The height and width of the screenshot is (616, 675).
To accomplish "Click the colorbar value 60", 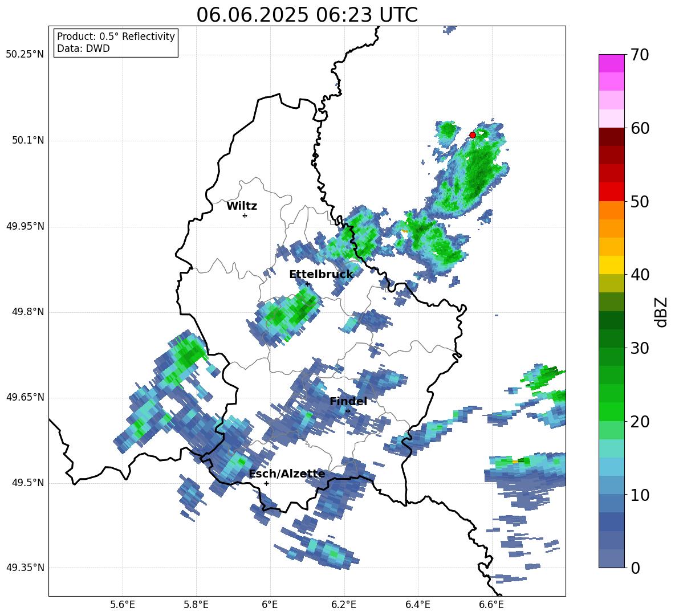I will [640, 128].
